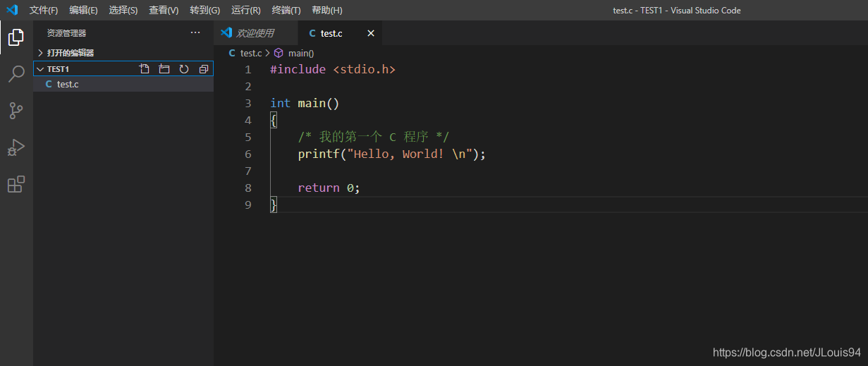Click the 资源管理器 panel title
Image resolution: width=868 pixels, height=366 pixels.
click(x=66, y=33)
